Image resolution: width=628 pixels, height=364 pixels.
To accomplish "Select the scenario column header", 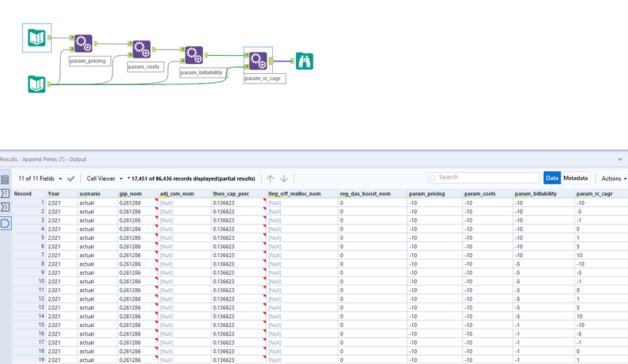I will [x=97, y=194].
